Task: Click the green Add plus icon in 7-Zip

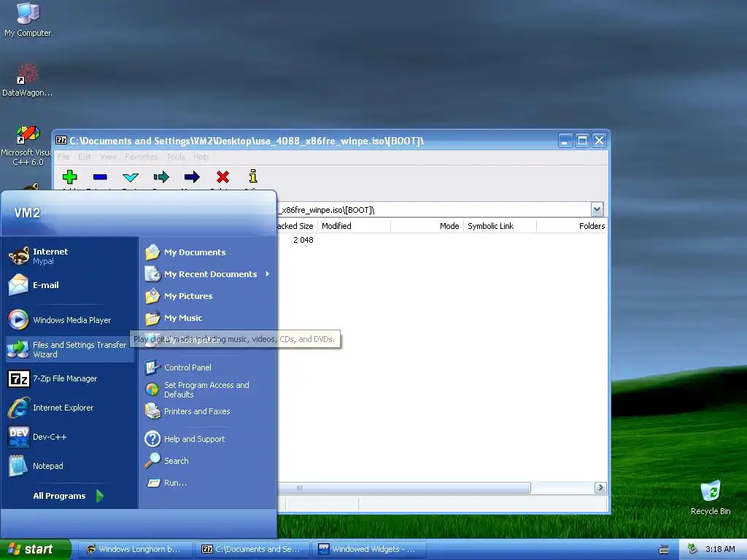Action: coord(69,177)
